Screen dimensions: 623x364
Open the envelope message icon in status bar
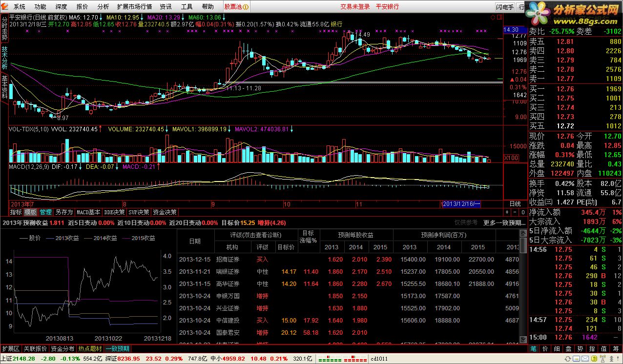pos(585,359)
